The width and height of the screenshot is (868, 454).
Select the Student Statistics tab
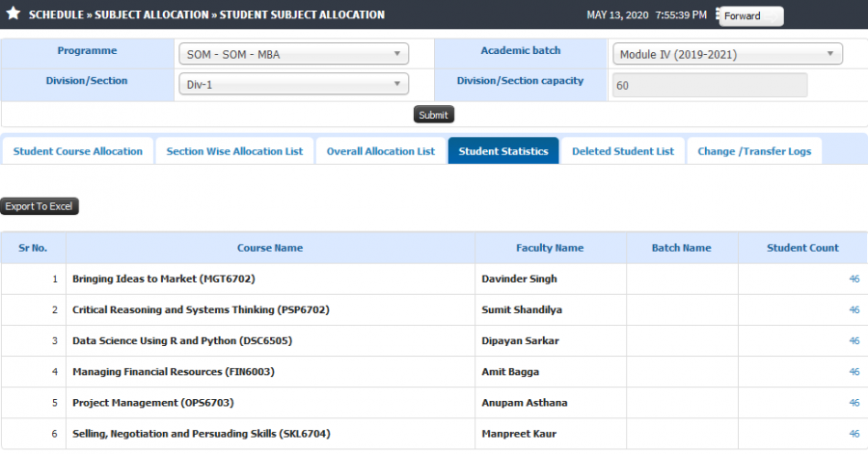tap(503, 151)
